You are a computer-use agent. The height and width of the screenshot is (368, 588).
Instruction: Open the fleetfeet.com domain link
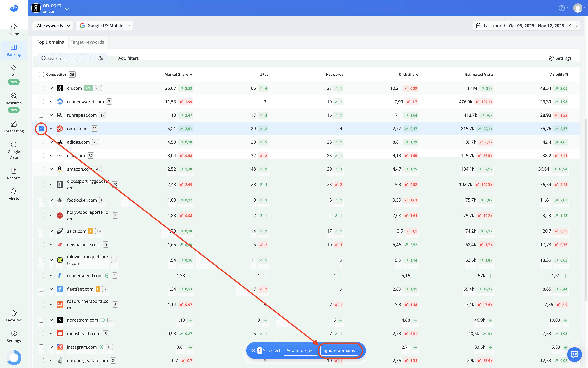click(x=80, y=289)
